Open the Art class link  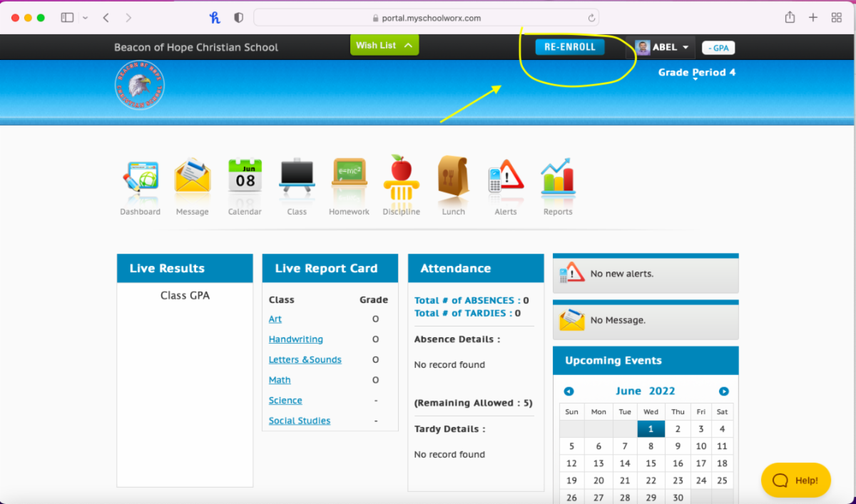(x=275, y=319)
